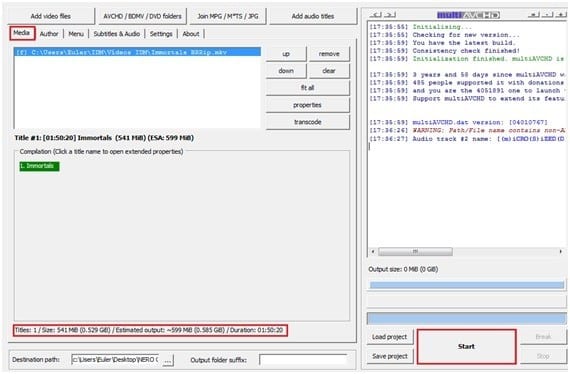Open the Subtitles & Audio tab

pyautogui.click(x=117, y=34)
